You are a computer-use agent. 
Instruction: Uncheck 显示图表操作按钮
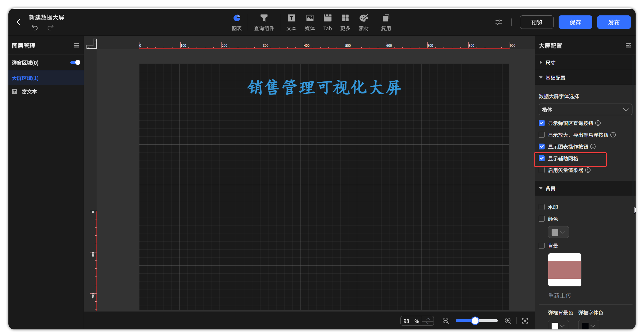(x=542, y=147)
